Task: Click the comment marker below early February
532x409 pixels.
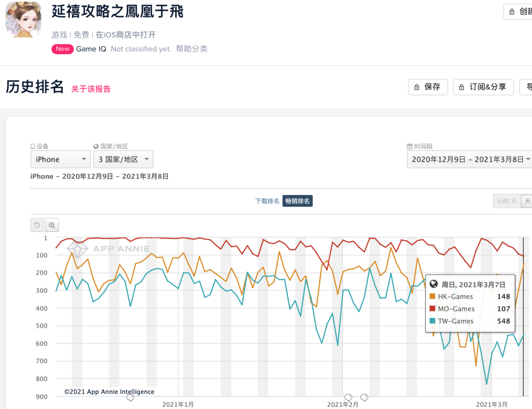Action: 348,397
